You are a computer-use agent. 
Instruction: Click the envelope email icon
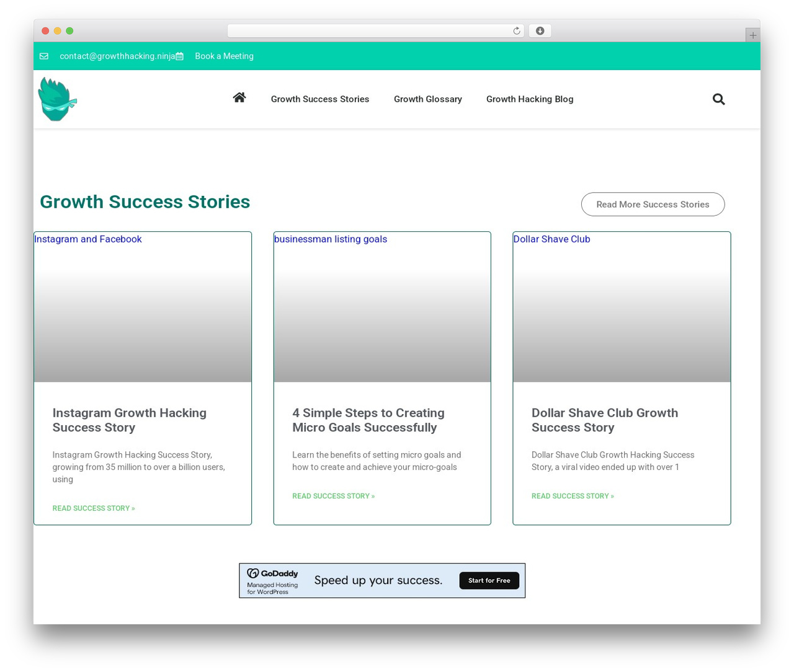[44, 56]
